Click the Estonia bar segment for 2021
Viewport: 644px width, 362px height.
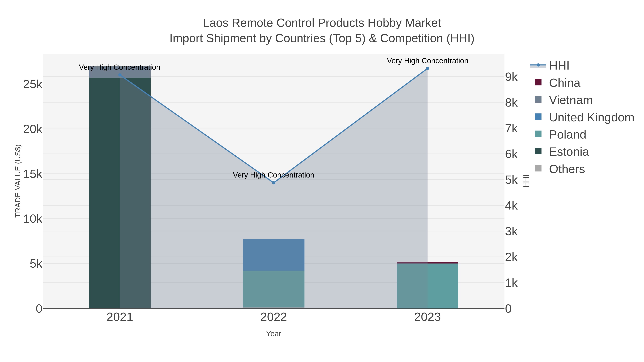coord(120,193)
